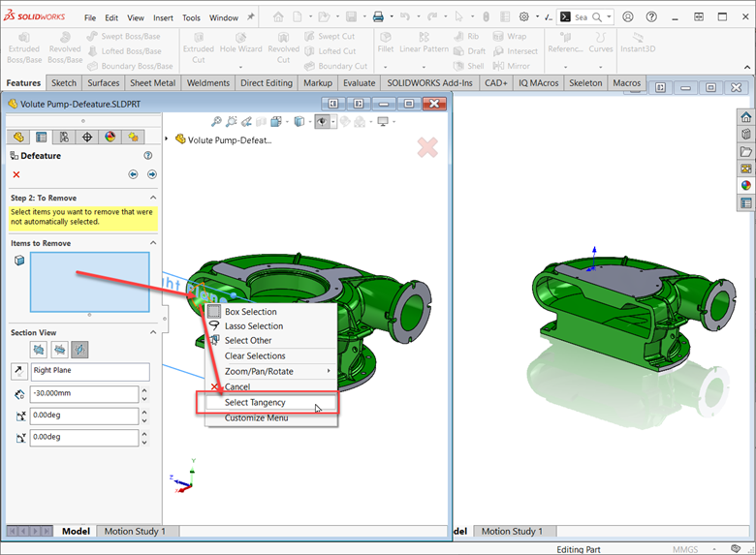Collapse the Section View group
756x555 pixels.
pos(153,332)
